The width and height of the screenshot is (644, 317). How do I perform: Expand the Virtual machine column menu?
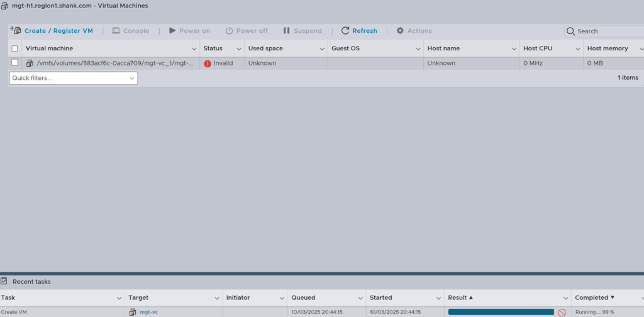[194, 48]
